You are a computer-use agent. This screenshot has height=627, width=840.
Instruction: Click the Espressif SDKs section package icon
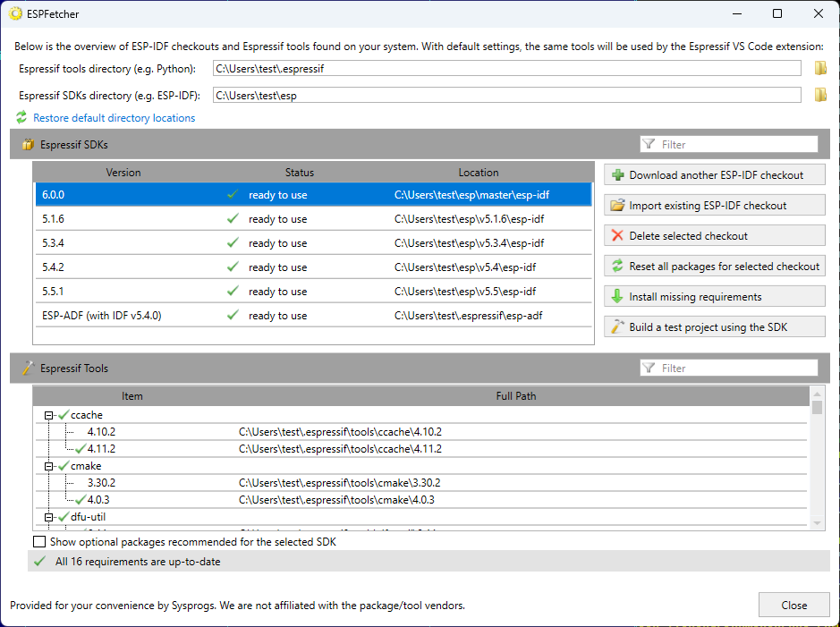click(x=28, y=145)
